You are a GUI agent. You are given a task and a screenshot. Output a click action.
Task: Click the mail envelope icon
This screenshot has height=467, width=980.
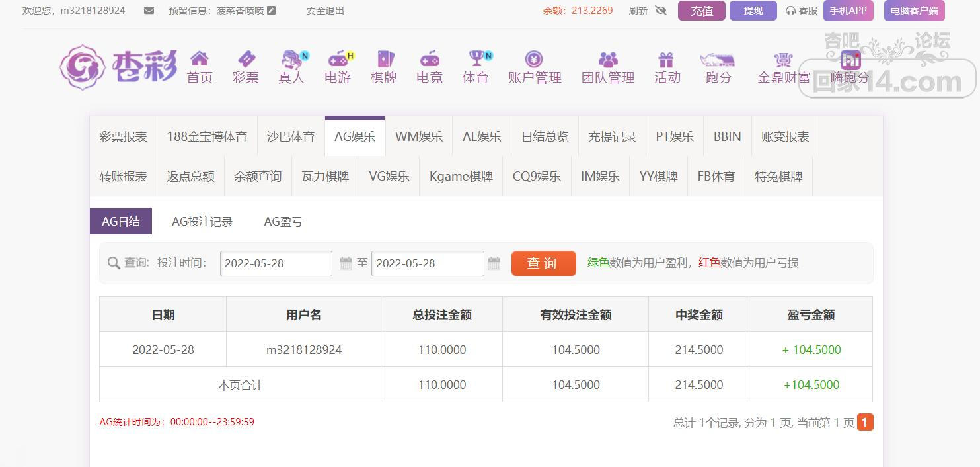point(149,11)
